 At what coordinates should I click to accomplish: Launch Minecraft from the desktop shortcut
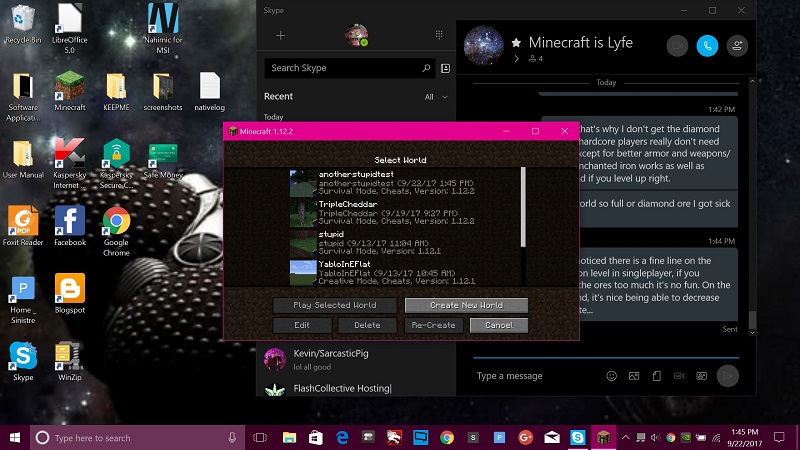point(69,92)
